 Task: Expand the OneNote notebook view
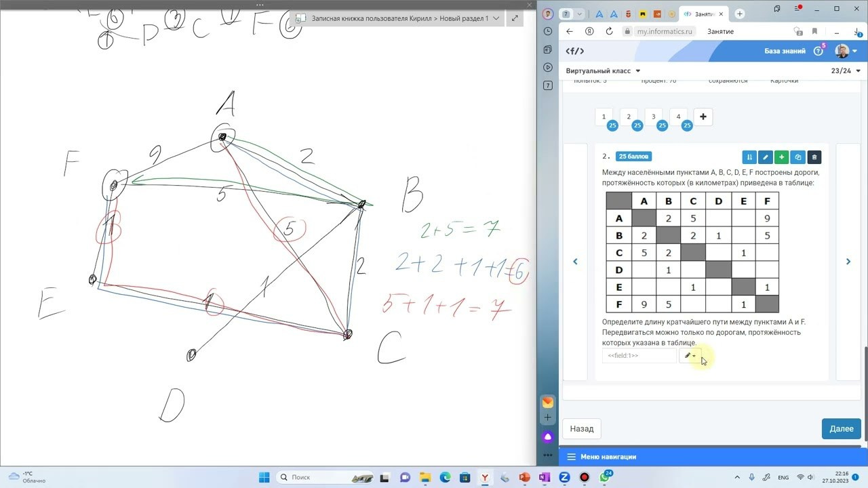click(x=515, y=18)
